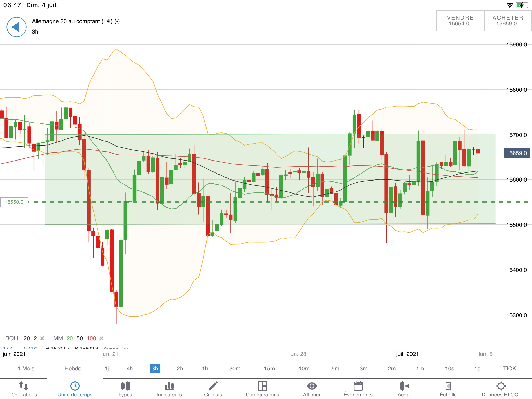The height and width of the screenshot is (399, 532).
Task: Switch to the Hebdo timeframe
Action: 73,368
